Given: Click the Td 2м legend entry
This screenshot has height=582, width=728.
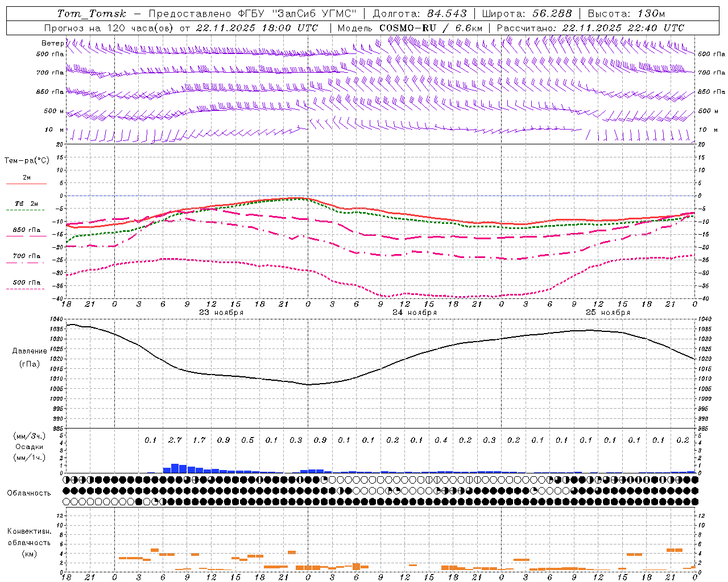Looking at the screenshot, I should pyautogui.click(x=26, y=203).
